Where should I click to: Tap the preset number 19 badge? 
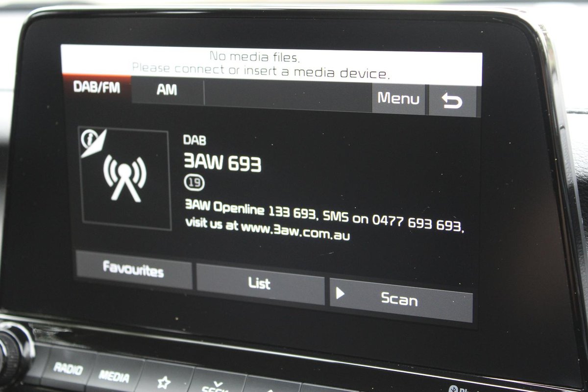pos(195,183)
